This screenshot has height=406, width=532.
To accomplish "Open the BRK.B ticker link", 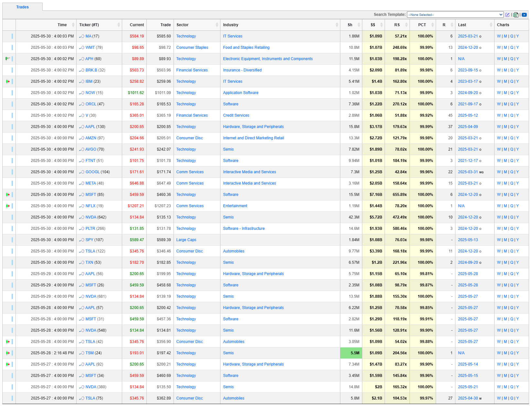I will click(91, 70).
